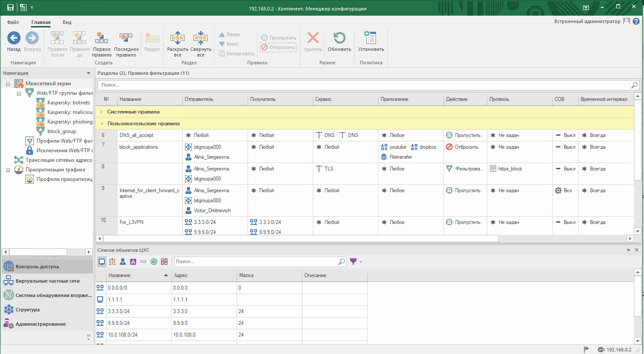Toggle the IDS setting in rule 9
Image resolution: width=644 pixels, height=354 pixels.
pyautogui.click(x=563, y=190)
